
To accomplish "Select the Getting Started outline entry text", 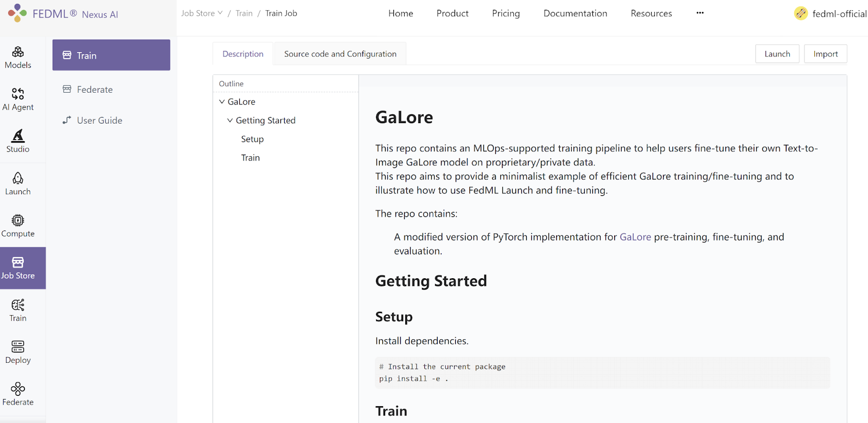I will tap(266, 120).
